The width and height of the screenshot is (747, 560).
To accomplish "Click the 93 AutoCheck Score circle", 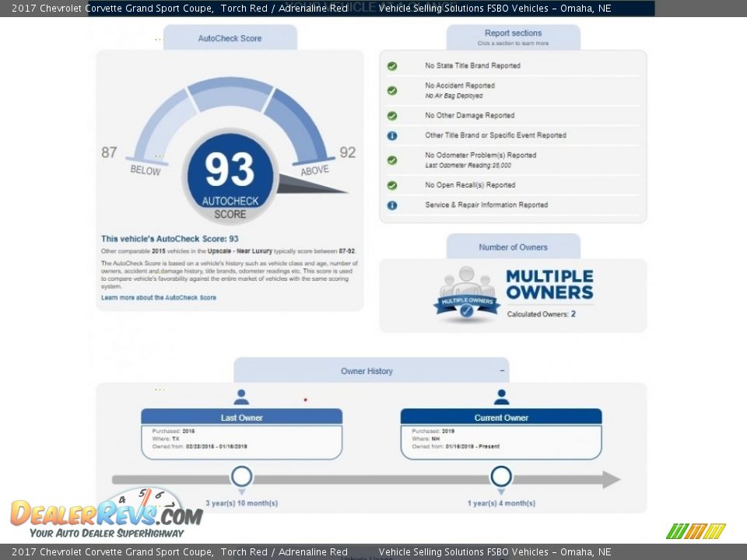I will 230,177.
